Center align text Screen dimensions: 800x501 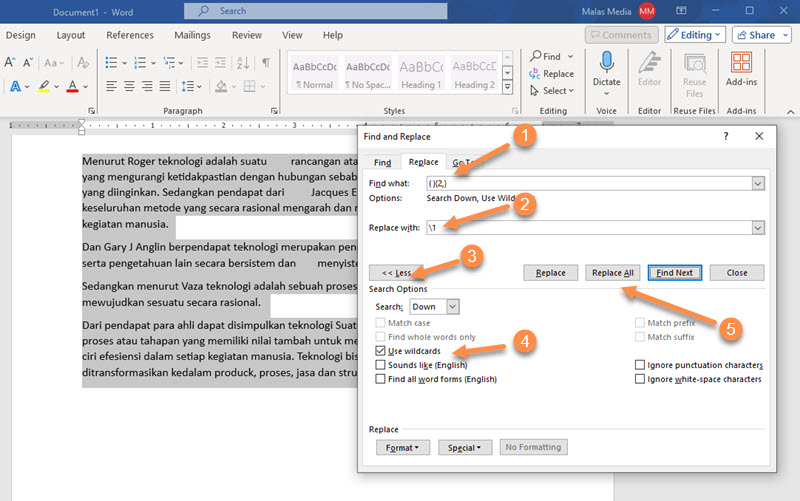click(129, 86)
